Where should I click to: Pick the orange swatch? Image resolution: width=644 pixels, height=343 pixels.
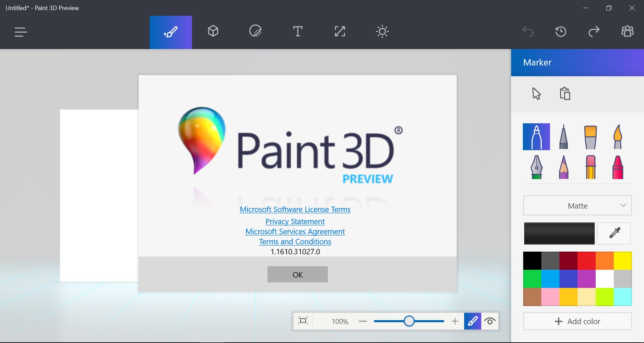point(605,261)
